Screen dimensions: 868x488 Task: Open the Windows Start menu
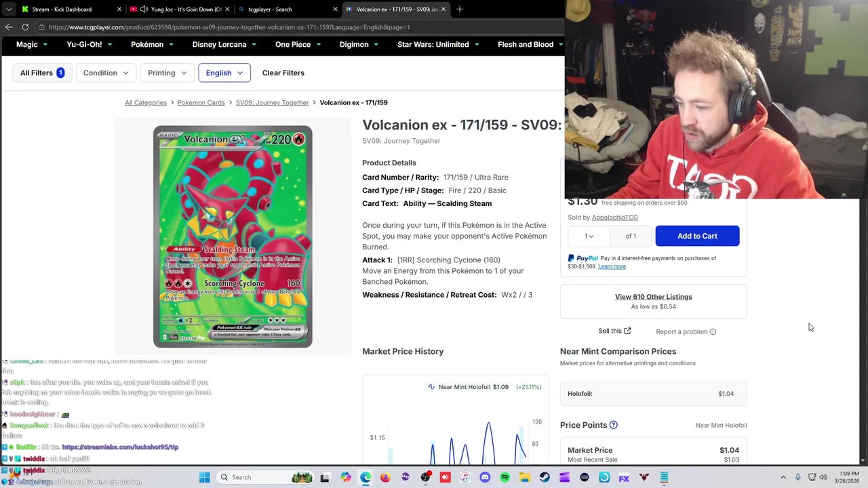point(204,477)
